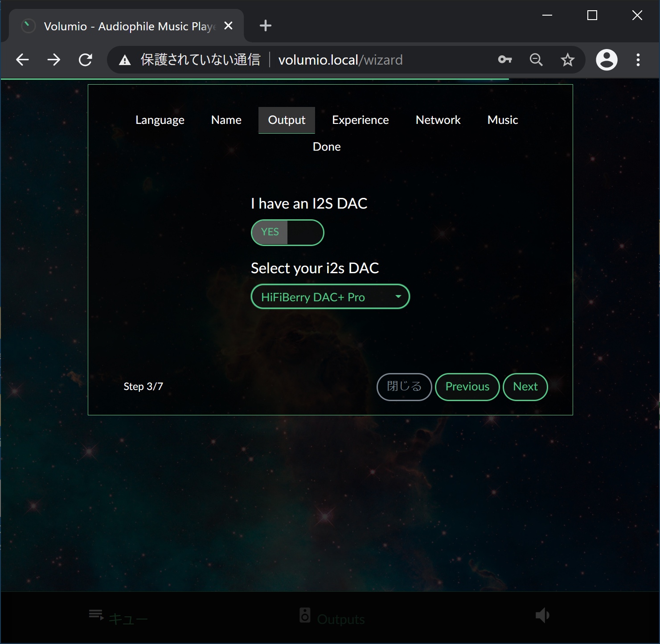The image size is (660, 644).
Task: Toggle the I2S DAC YES switch
Action: tap(287, 233)
